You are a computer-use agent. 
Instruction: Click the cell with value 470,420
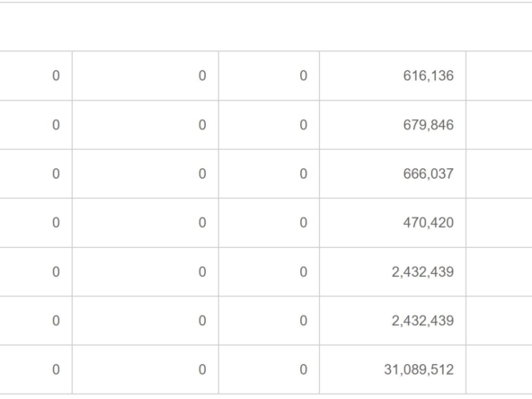pos(393,223)
